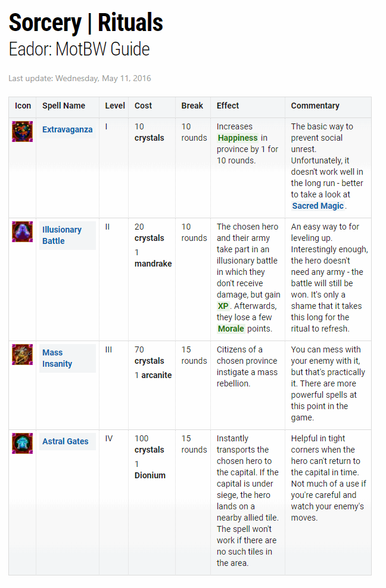Click the Sorcery | Rituals page title
Viewport: 386px width, 588px height.
pos(86,23)
